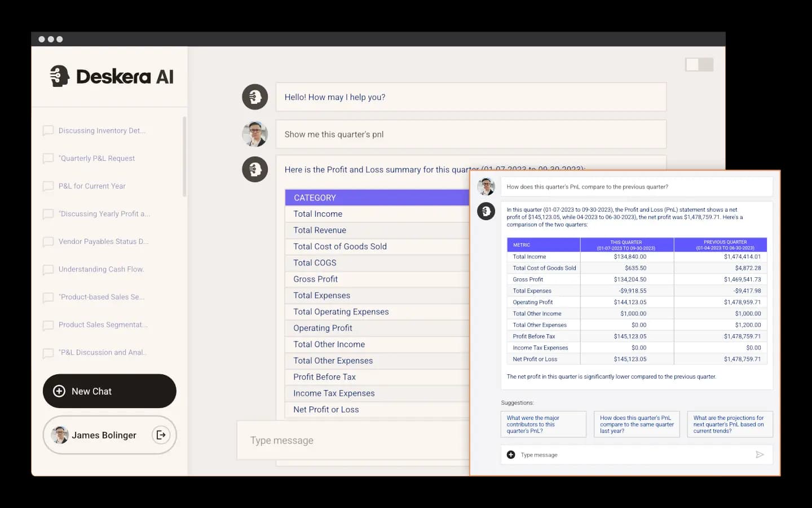Click chat icon beside Understanding Cash Flow
Viewport: 812px width, 508px height.
point(48,270)
